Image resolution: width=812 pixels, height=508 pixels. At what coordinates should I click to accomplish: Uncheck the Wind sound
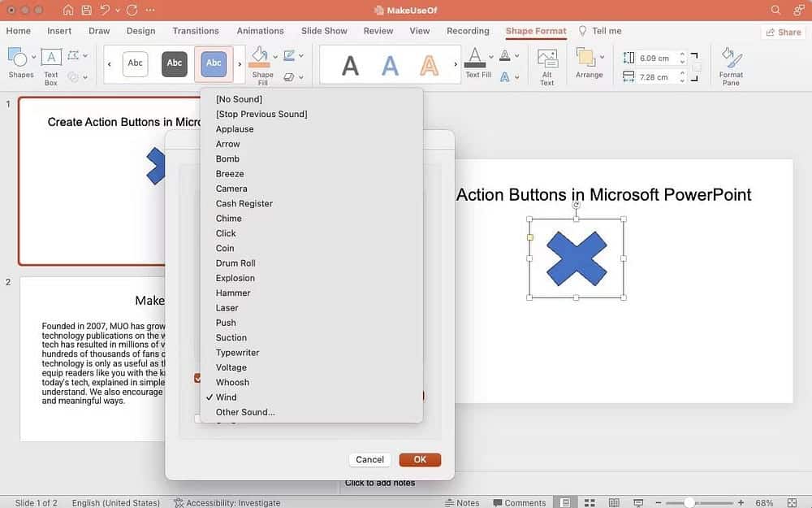(x=226, y=397)
